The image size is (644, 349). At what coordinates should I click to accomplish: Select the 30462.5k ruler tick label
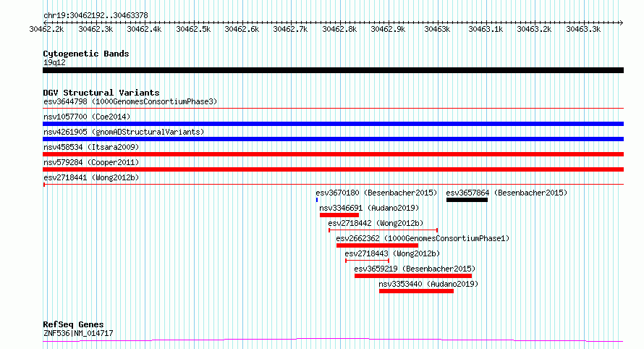(x=193, y=29)
